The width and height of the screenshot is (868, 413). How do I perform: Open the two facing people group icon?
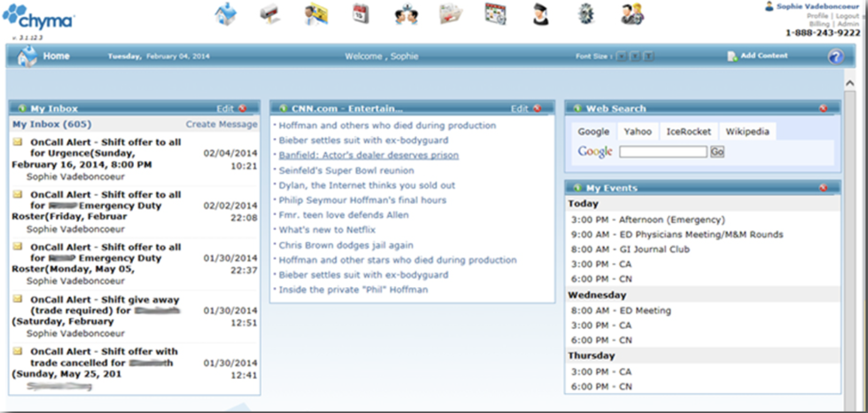pyautogui.click(x=406, y=15)
